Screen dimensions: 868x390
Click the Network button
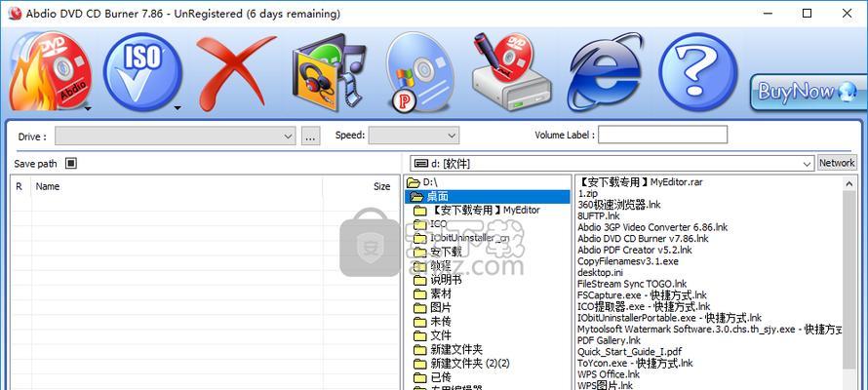click(x=837, y=163)
